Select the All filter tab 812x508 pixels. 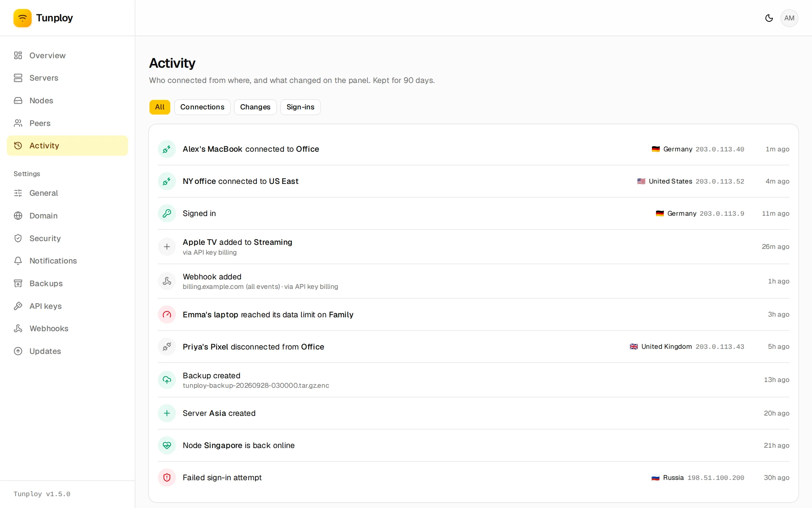160,107
